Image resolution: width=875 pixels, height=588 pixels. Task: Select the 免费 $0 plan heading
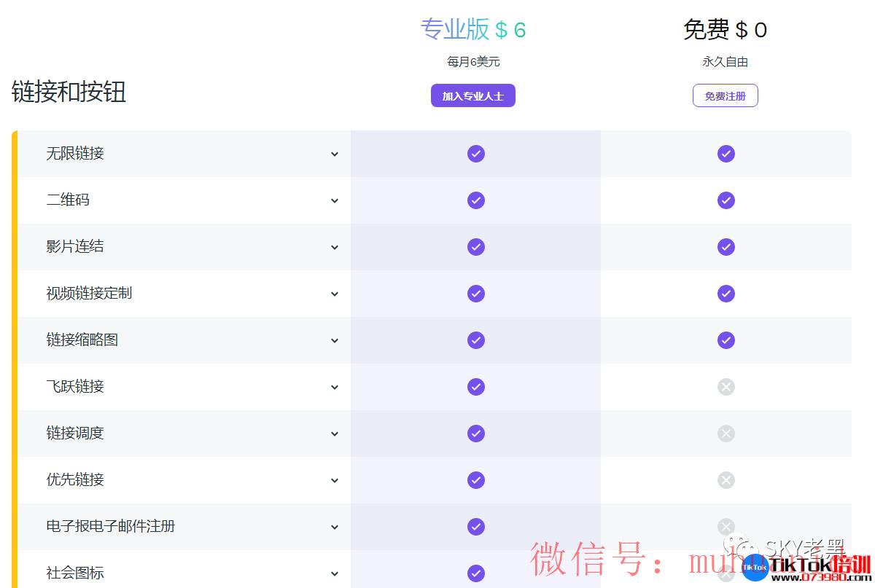pos(725,30)
